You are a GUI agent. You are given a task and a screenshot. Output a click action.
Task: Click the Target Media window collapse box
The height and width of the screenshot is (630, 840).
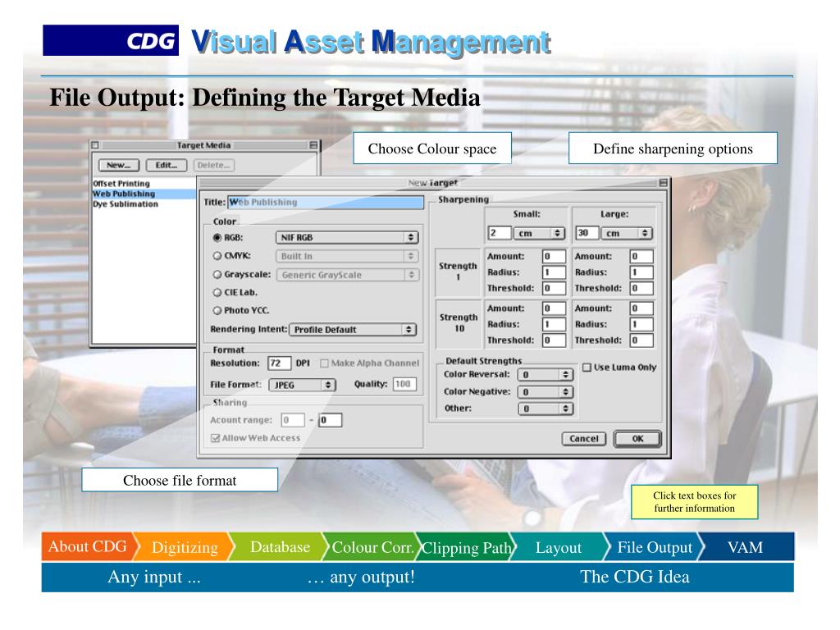pyautogui.click(x=313, y=145)
